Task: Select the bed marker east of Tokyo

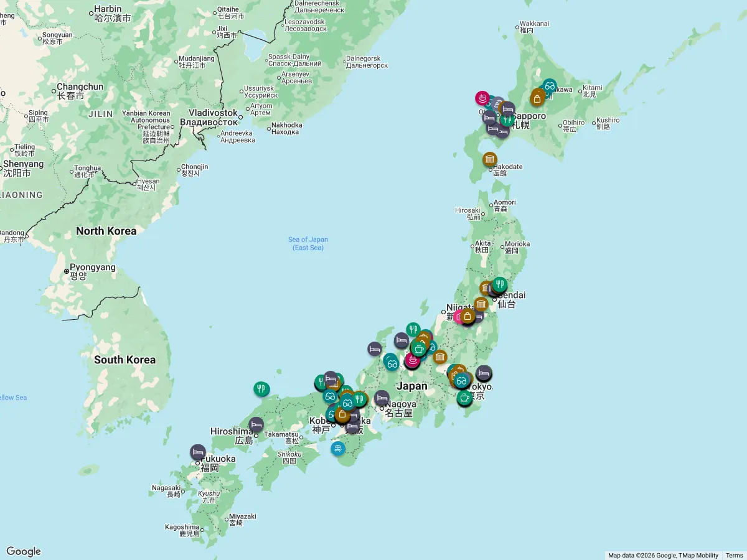Action: tap(484, 373)
